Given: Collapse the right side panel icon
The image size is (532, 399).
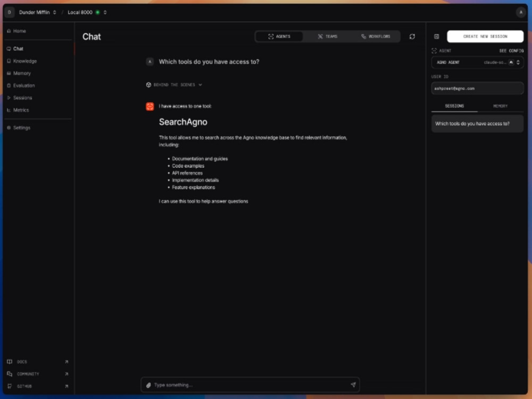Looking at the screenshot, I should pyautogui.click(x=437, y=36).
